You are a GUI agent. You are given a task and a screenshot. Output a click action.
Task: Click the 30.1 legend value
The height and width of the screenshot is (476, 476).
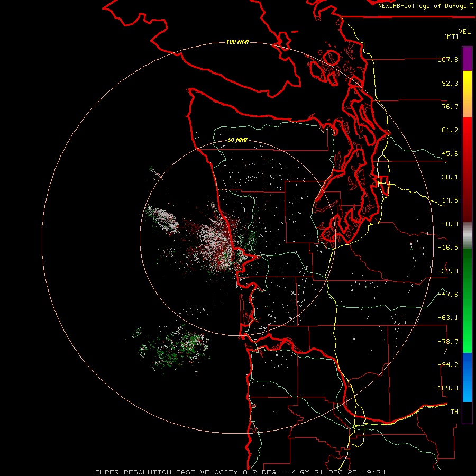pos(450,177)
